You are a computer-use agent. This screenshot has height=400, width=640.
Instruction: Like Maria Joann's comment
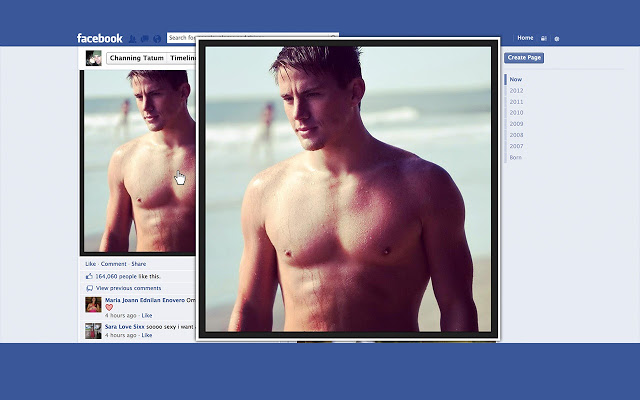tap(147, 316)
